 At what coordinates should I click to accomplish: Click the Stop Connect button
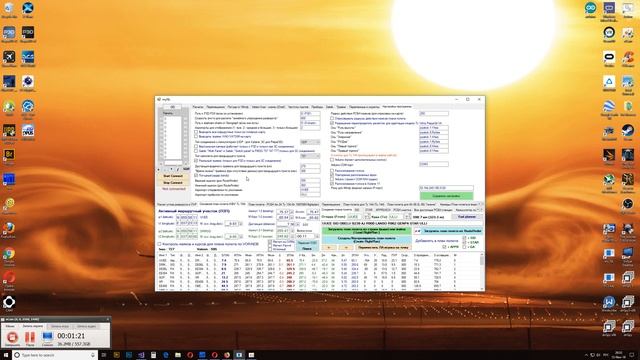[173, 182]
